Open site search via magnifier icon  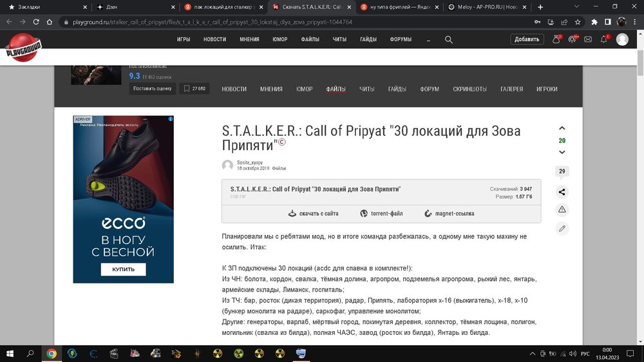449,39
